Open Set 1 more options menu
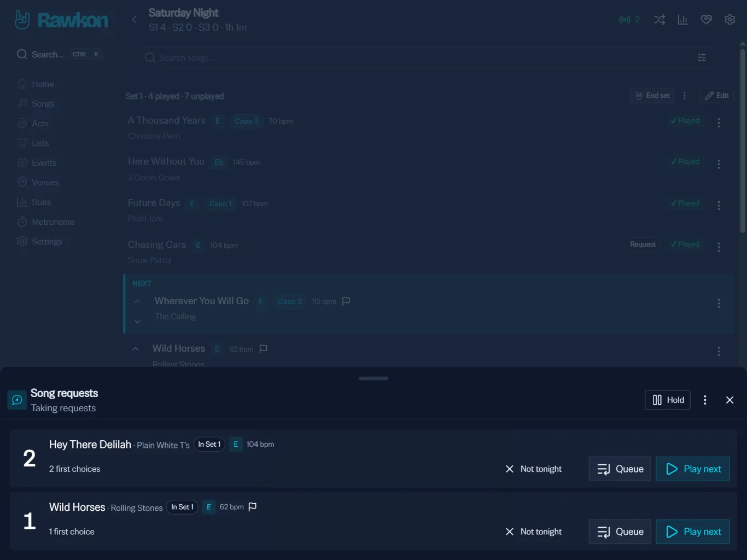Viewport: 747px width, 560px height. click(684, 96)
